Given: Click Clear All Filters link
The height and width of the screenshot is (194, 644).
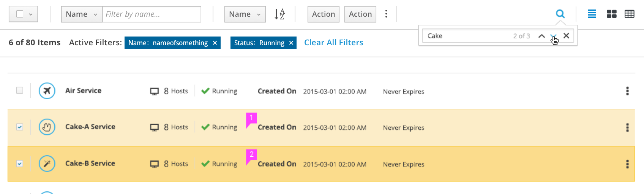Looking at the screenshot, I should click(334, 43).
